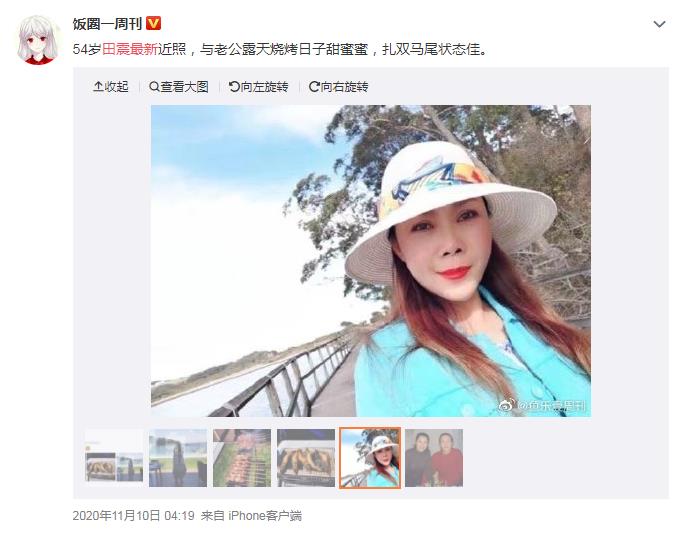680x545 pixels.
Task: Select the barbecue skewers grill thumbnail
Action: coord(242,458)
